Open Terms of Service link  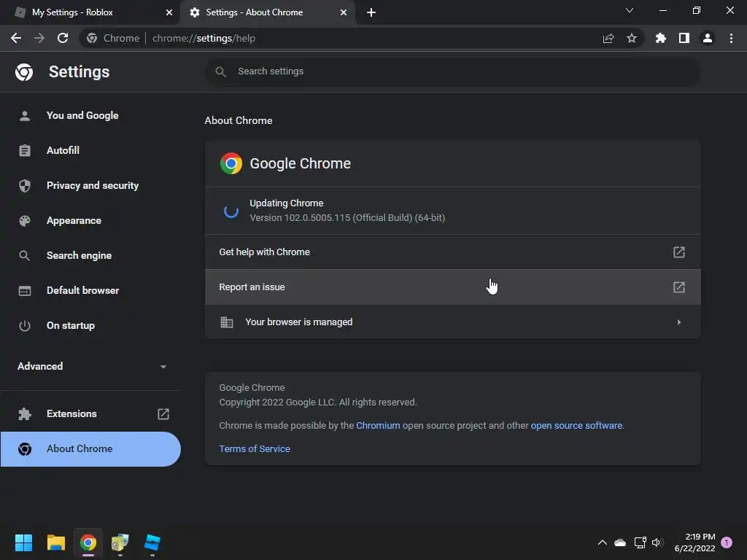255,448
